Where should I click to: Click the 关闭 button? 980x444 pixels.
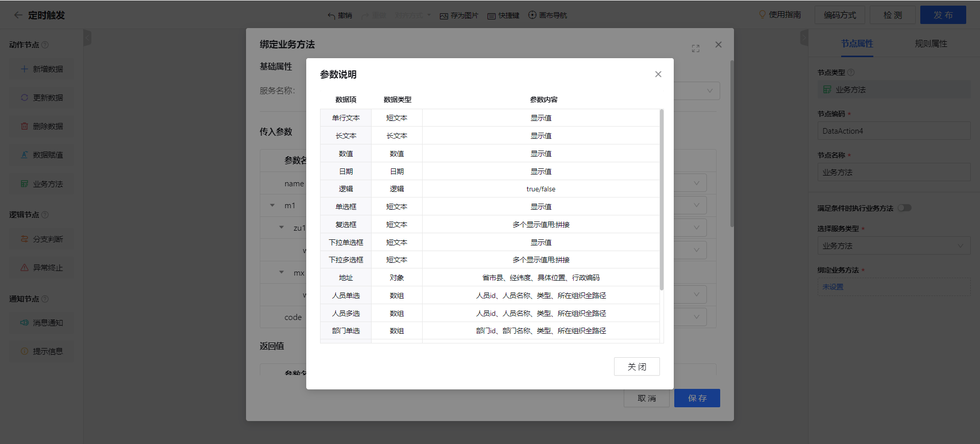[636, 366]
